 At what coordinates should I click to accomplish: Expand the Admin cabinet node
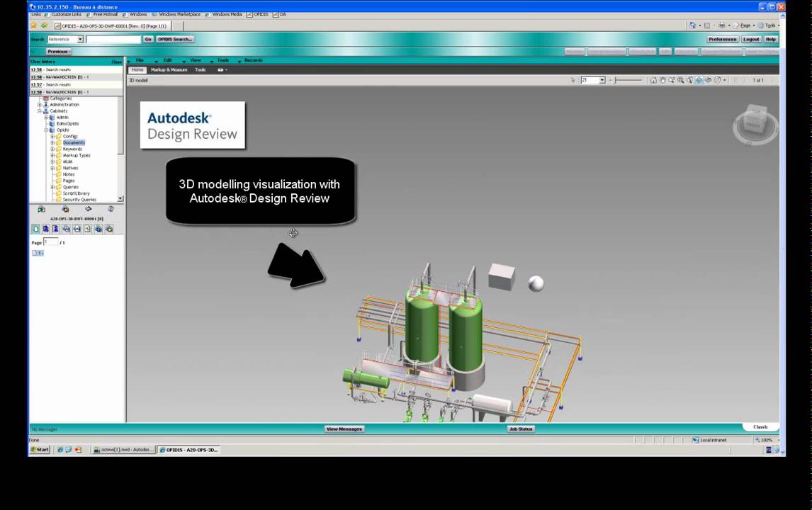(46, 118)
